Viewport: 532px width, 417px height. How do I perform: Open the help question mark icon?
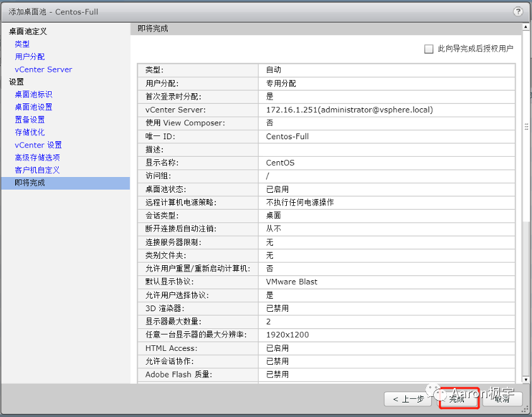click(518, 11)
